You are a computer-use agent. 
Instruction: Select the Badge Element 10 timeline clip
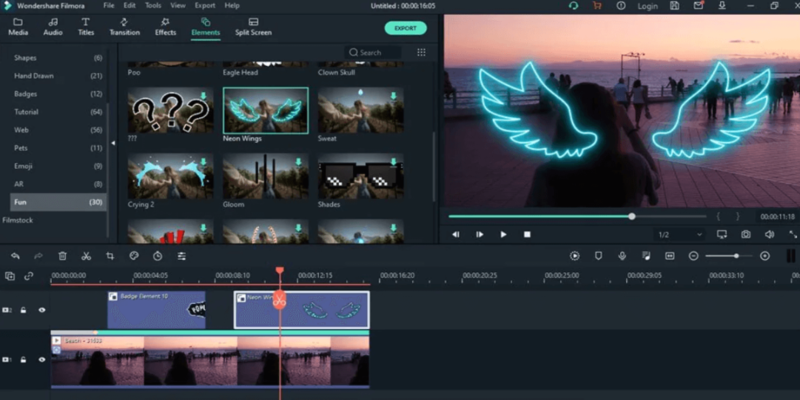tap(157, 310)
